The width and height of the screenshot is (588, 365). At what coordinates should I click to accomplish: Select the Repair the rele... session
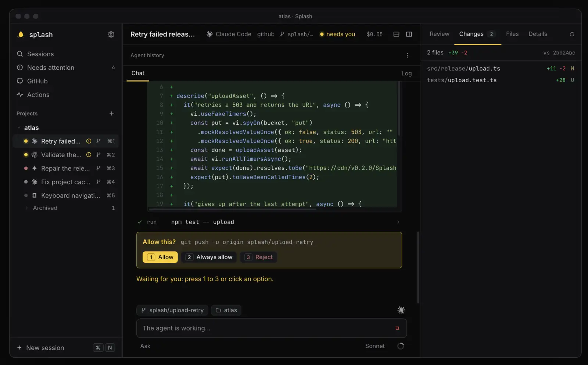pos(66,169)
